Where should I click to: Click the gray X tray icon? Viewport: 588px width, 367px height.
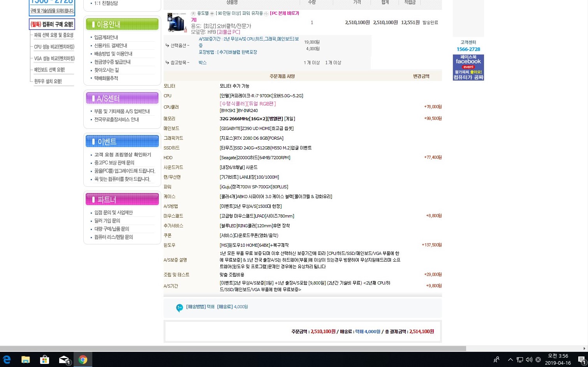click(x=538, y=360)
